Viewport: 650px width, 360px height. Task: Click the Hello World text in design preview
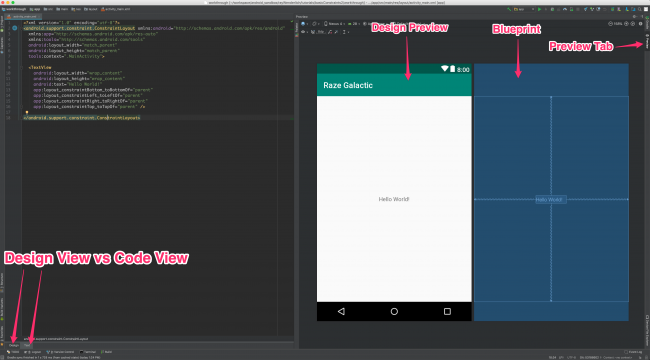pos(394,199)
